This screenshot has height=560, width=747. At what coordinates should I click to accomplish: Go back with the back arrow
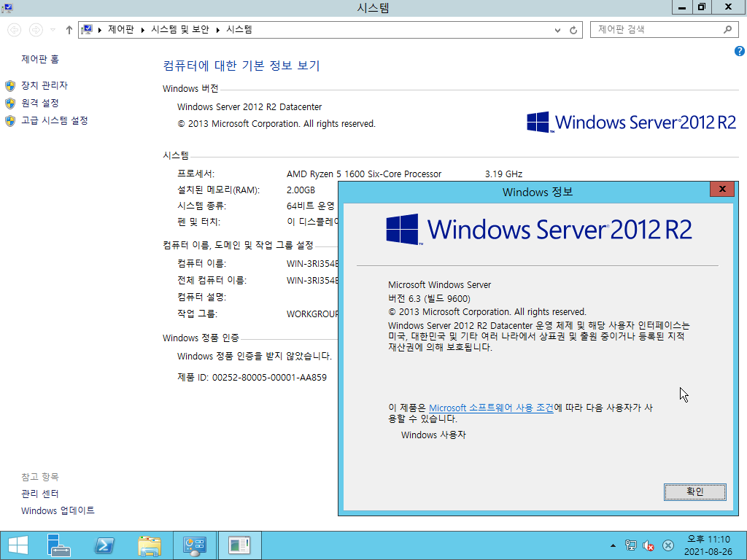click(x=15, y=30)
